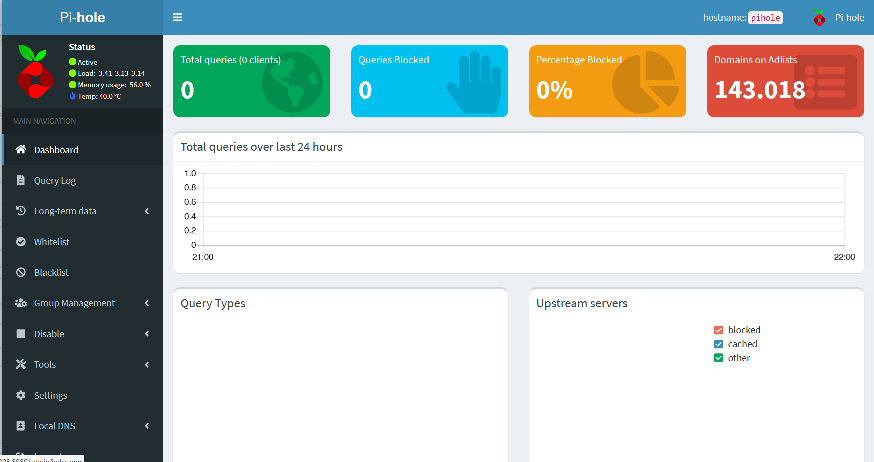
Task: Click the 22:00 chart axis label
Action: (844, 257)
